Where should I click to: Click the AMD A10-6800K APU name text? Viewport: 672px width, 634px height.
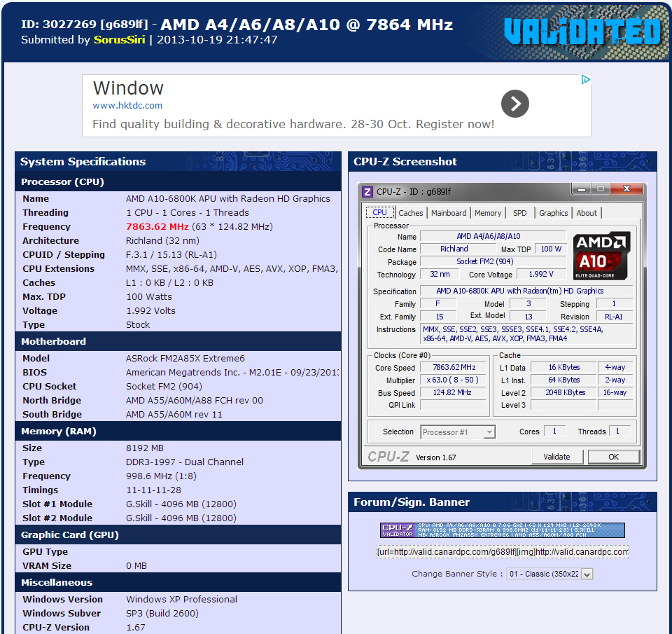tap(228, 199)
